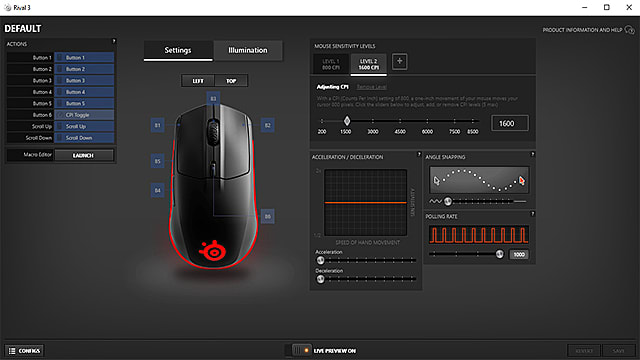Click the Acceleration slider knob
Screen dimensions: 640x360
[320, 260]
